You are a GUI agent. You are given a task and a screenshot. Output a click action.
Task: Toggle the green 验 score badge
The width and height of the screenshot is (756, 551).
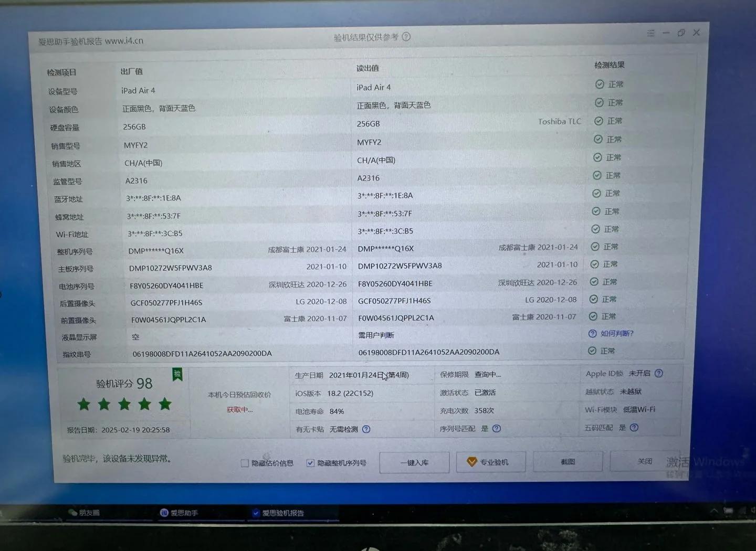pyautogui.click(x=177, y=374)
